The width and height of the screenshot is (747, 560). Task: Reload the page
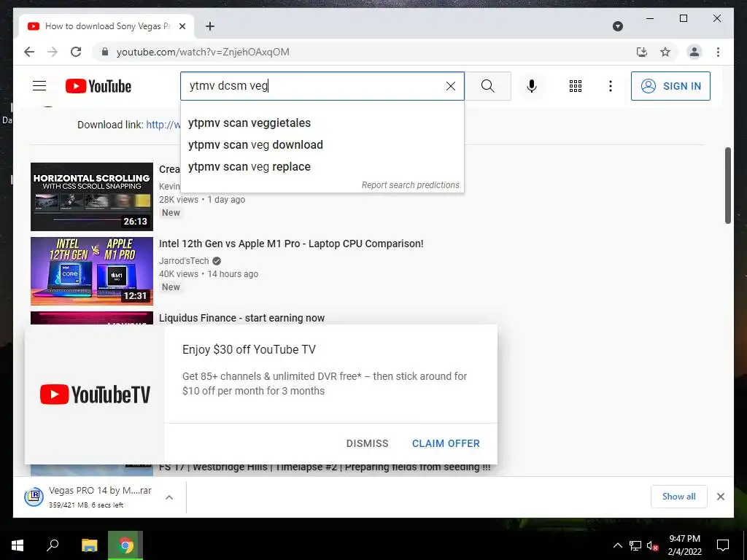[76, 52]
